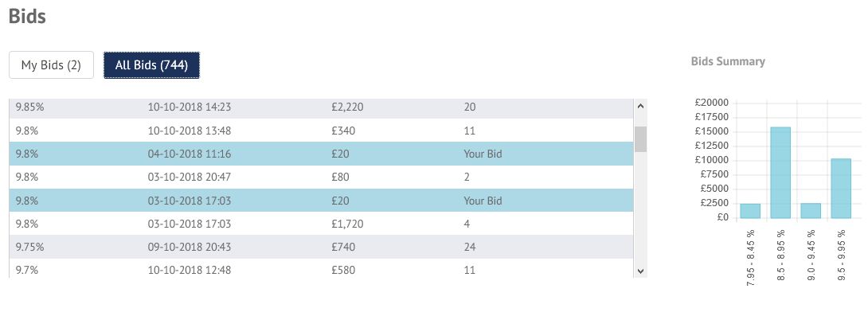This screenshot has width=868, height=312.
Task: Click the Bids page heading
Action: point(27,16)
